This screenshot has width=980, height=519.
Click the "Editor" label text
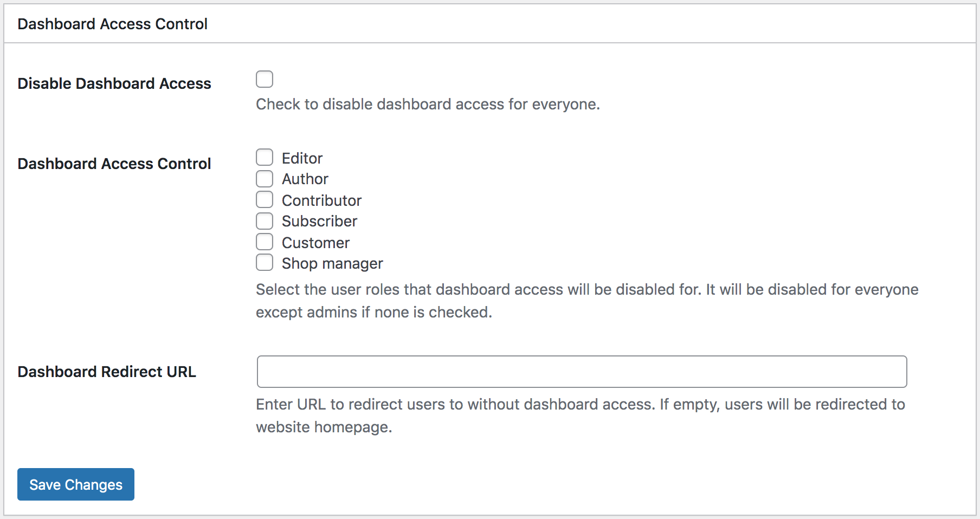[302, 158]
